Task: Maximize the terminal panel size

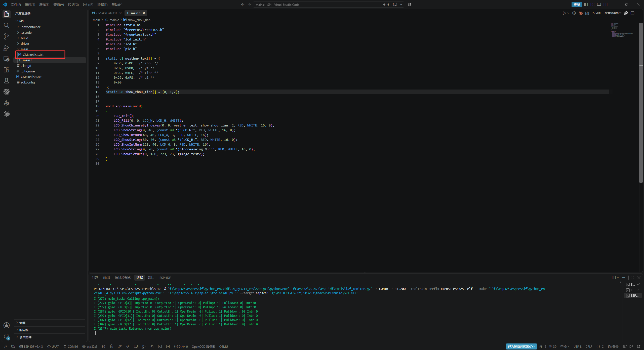Action: (632, 278)
